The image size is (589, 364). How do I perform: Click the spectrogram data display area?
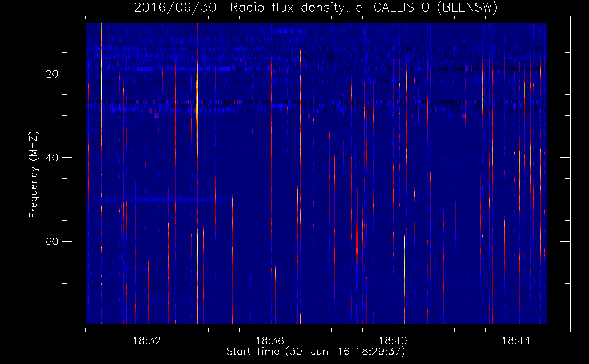click(x=316, y=174)
